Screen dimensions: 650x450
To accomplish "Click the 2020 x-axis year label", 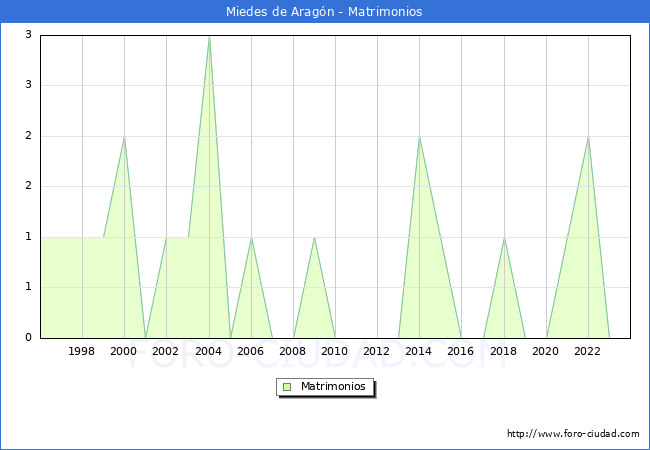I will 545,351.
